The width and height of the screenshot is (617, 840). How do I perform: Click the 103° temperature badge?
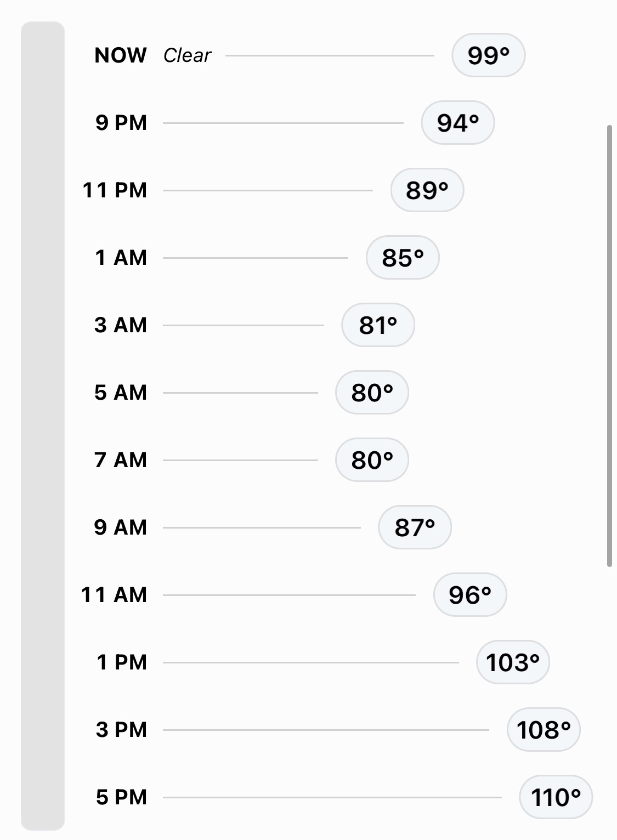click(513, 662)
